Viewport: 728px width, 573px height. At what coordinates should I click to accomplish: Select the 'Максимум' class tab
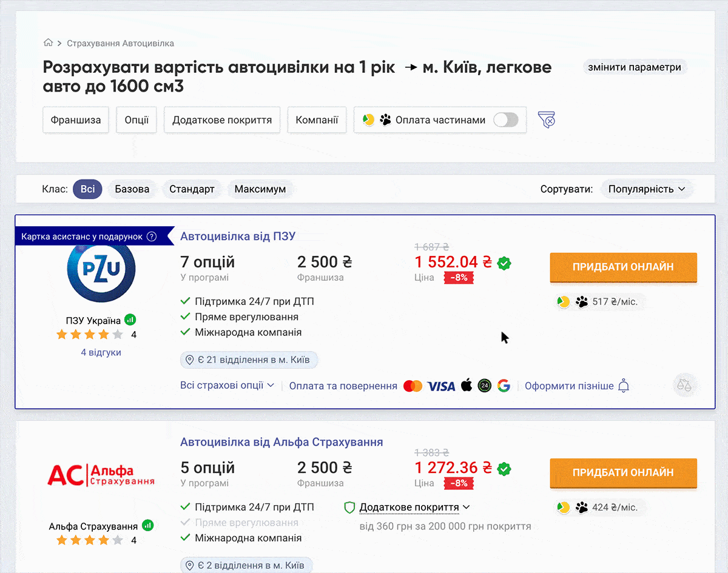(260, 189)
